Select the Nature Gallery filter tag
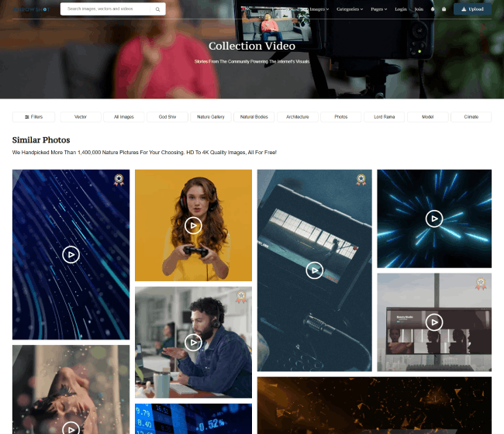The image size is (504, 434). (211, 117)
